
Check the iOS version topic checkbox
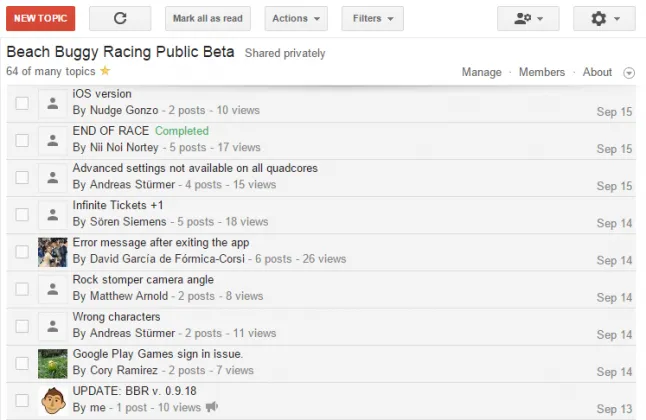click(x=22, y=103)
